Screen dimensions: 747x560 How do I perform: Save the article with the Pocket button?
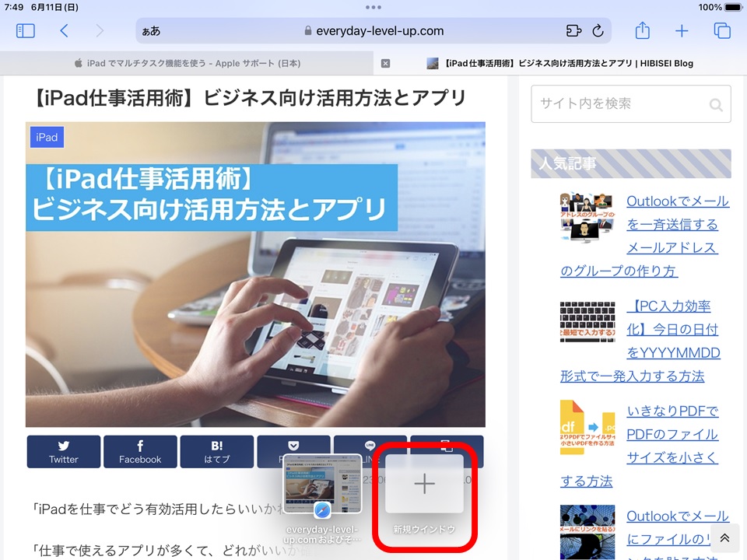coord(293,445)
